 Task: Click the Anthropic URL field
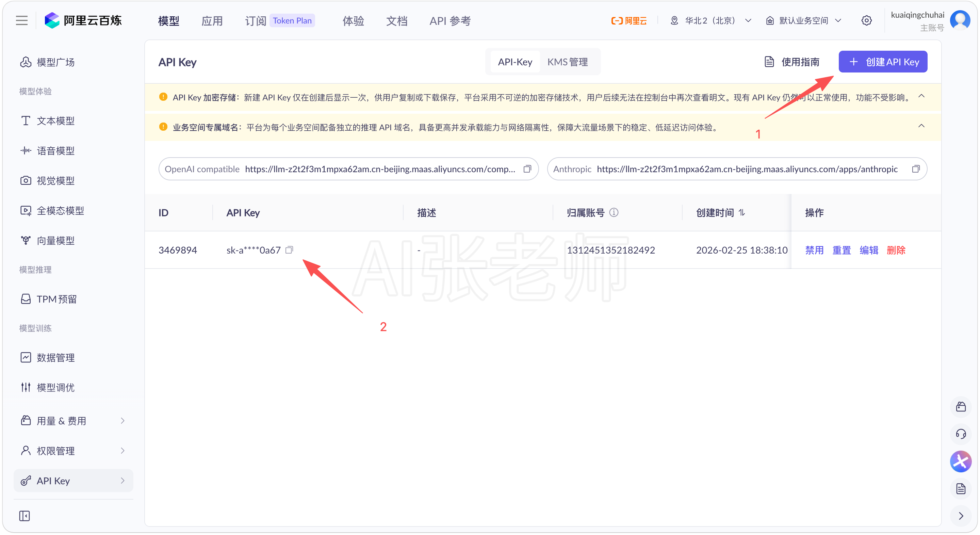[x=737, y=169]
